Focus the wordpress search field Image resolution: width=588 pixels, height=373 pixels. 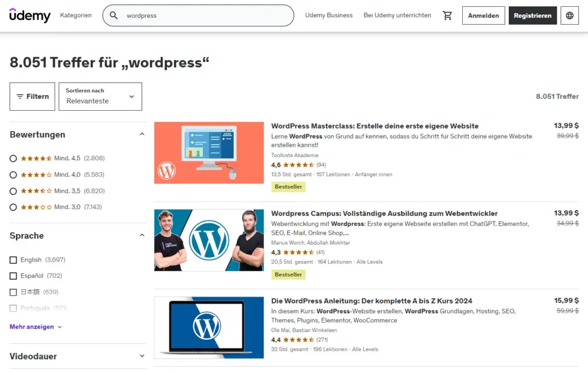pyautogui.click(x=198, y=15)
